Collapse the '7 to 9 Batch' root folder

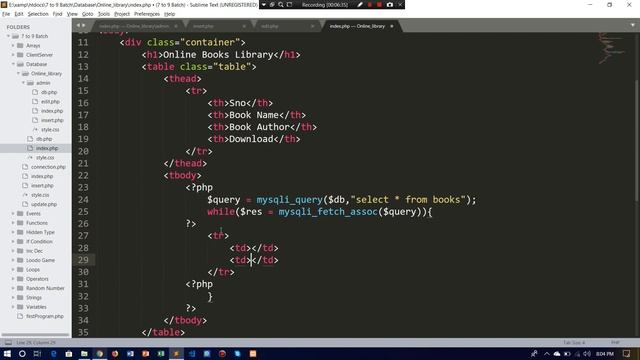coord(8,36)
